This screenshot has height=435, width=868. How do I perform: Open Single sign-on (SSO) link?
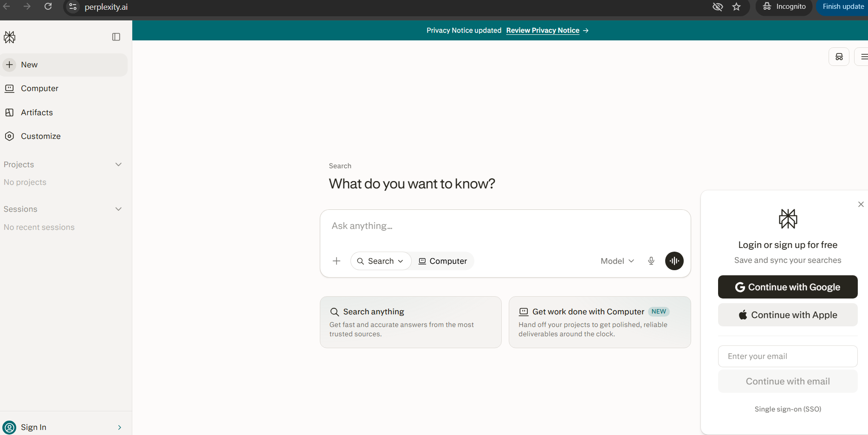click(x=788, y=409)
